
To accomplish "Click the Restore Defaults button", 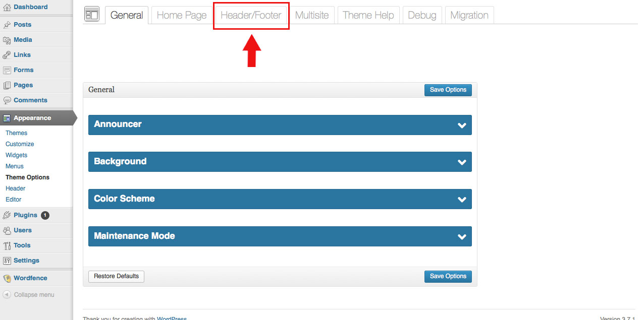I will pyautogui.click(x=116, y=276).
